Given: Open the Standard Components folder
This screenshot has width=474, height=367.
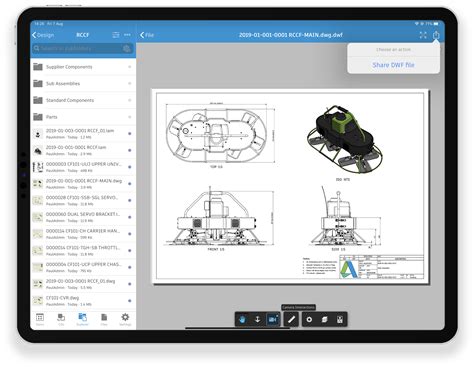Looking at the screenshot, I should tap(83, 100).
